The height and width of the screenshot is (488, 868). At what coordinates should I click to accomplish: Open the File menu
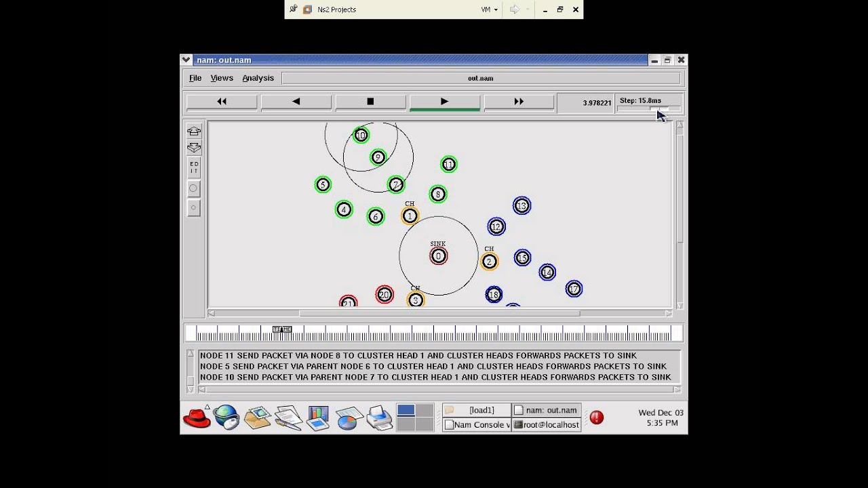[195, 78]
